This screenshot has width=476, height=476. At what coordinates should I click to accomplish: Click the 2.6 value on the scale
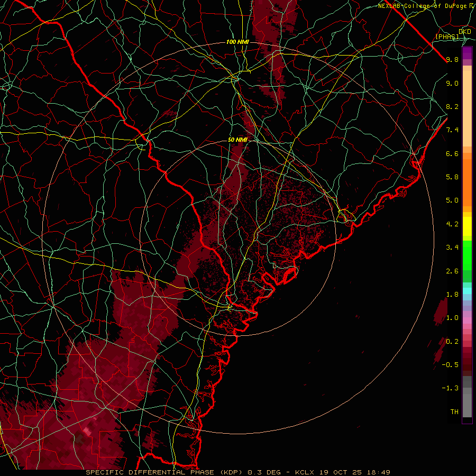click(452, 271)
